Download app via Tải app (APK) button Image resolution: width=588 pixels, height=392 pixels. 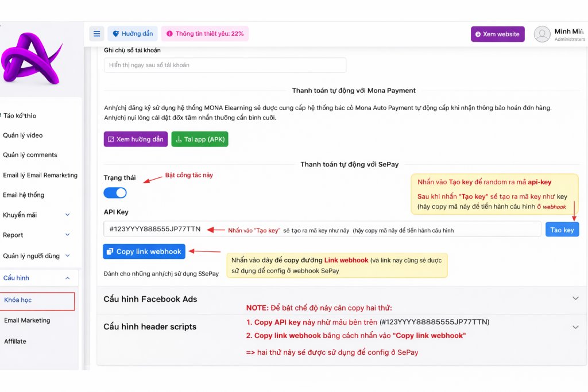tap(199, 139)
